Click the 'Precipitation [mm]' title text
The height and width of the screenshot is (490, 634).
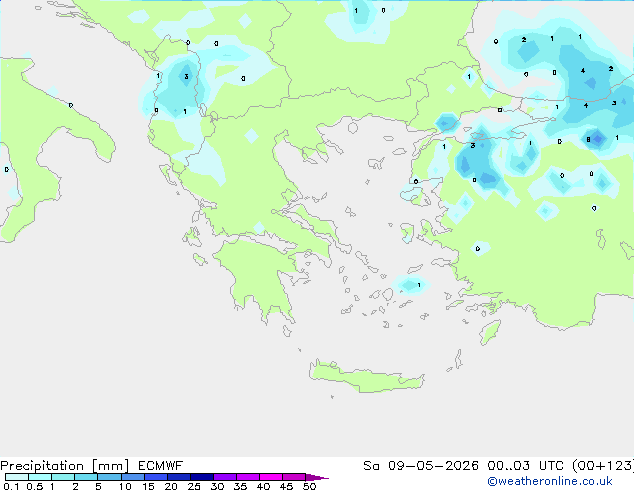(x=64, y=466)
